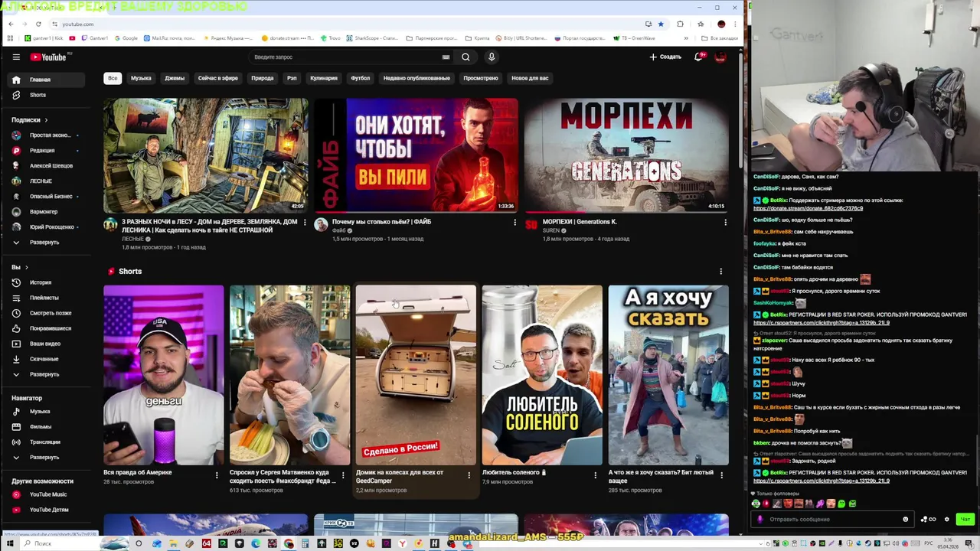Open the YouTube hamburger guide menu
Image resolution: width=980 pixels, height=551 pixels.
coord(16,57)
